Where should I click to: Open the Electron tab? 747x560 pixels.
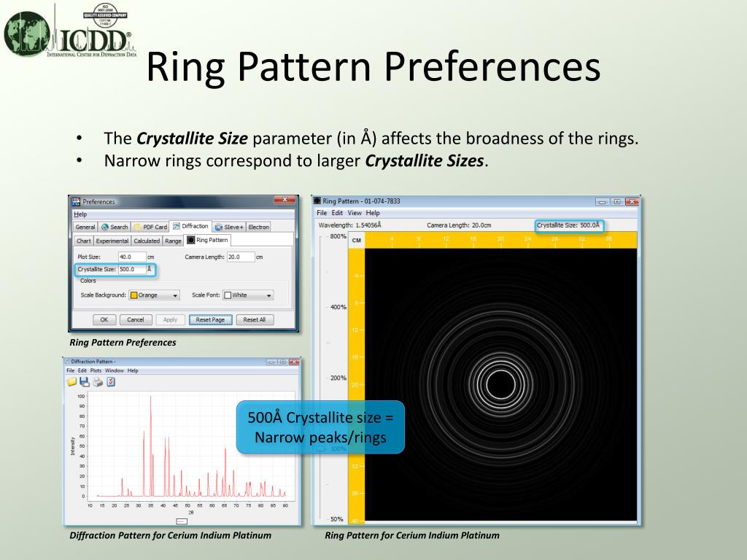point(259,227)
